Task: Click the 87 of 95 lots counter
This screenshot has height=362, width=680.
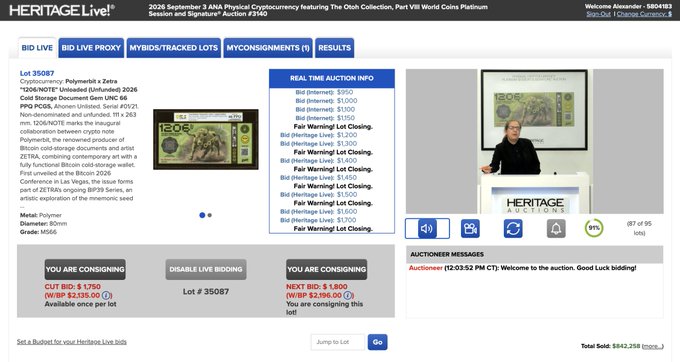Action: (639, 228)
